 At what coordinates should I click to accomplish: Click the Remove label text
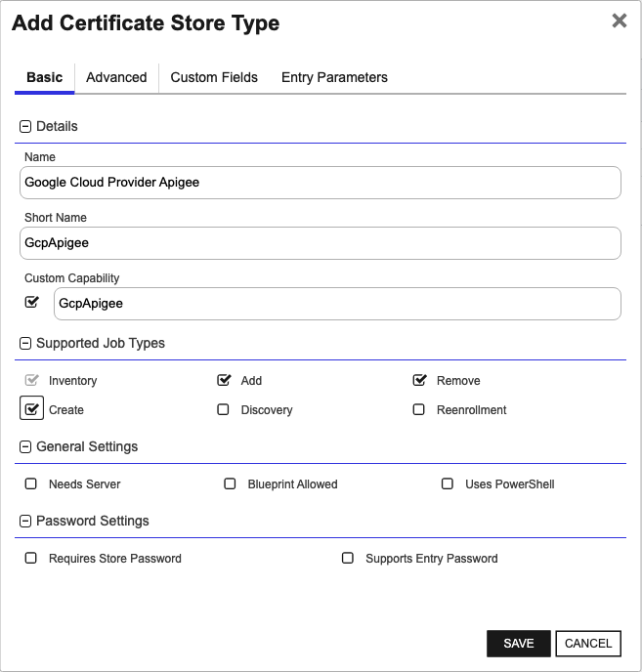[458, 381]
